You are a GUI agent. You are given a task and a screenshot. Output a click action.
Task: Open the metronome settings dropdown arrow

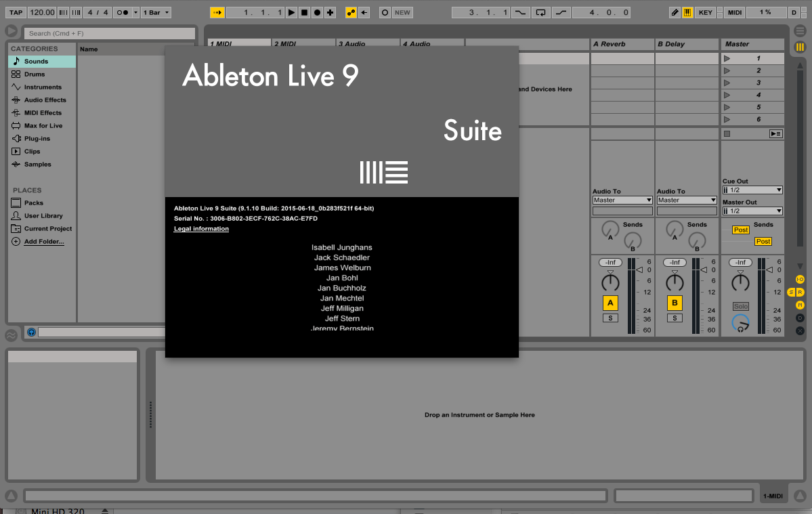click(135, 12)
